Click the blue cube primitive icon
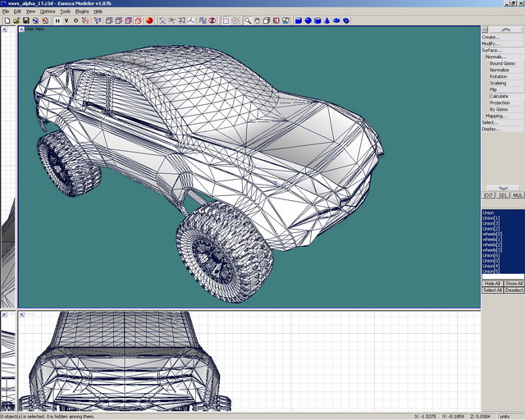 coord(299,21)
